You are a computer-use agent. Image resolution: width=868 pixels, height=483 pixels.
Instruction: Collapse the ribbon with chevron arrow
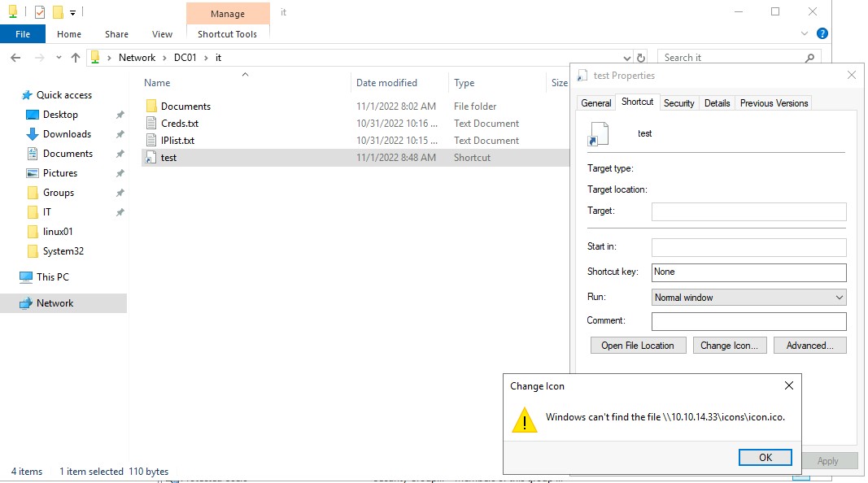805,34
